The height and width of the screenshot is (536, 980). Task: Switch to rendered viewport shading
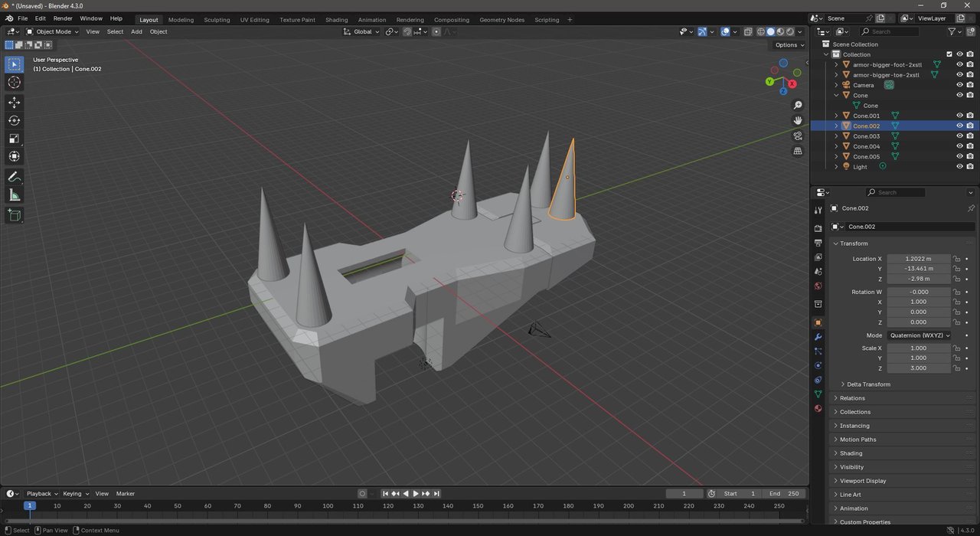[x=791, y=31]
